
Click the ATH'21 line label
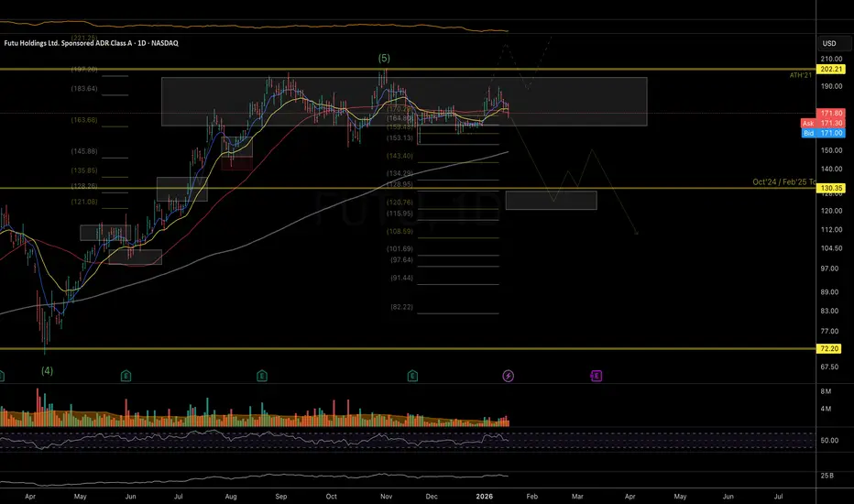[801, 75]
